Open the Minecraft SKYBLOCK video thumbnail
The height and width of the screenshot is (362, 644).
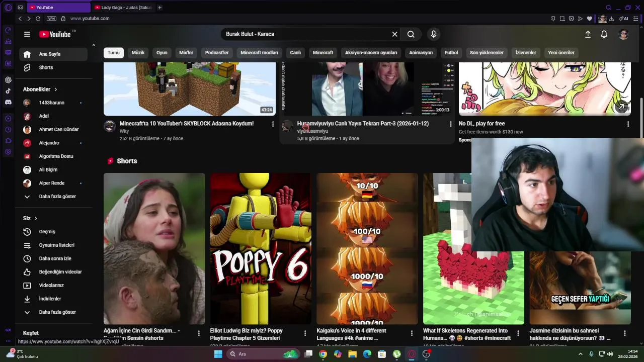pyautogui.click(x=190, y=89)
